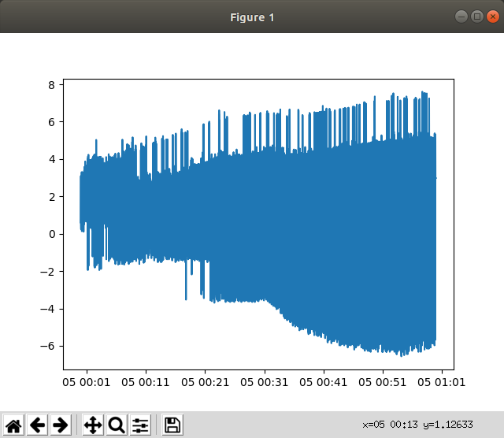The image size is (504, 438).
Task: Click the Home reset view icon
Action: click(x=13, y=425)
